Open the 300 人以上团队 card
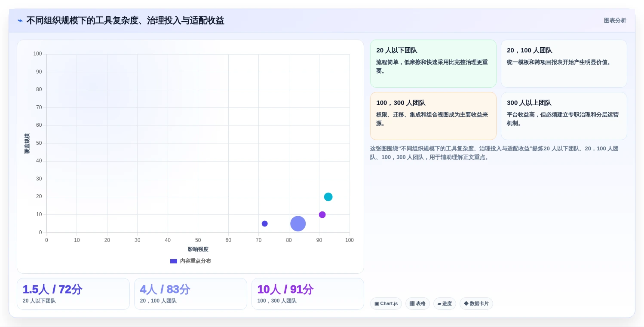Image resolution: width=644 pixels, height=327 pixels. click(564, 116)
